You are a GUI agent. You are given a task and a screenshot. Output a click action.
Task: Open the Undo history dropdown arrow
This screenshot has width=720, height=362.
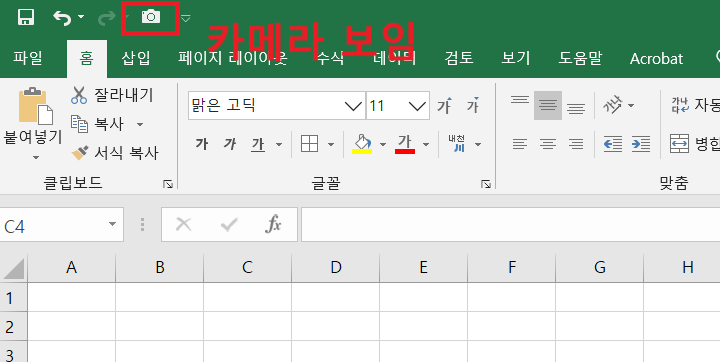(81, 17)
